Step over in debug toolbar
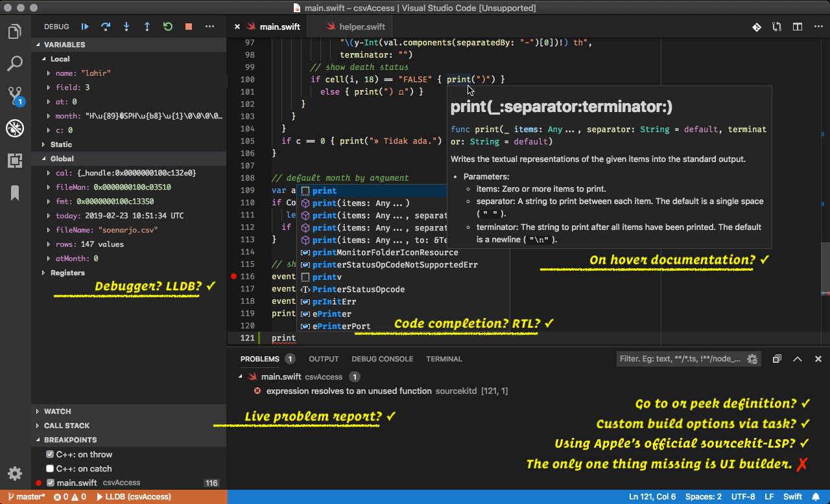 click(x=106, y=27)
